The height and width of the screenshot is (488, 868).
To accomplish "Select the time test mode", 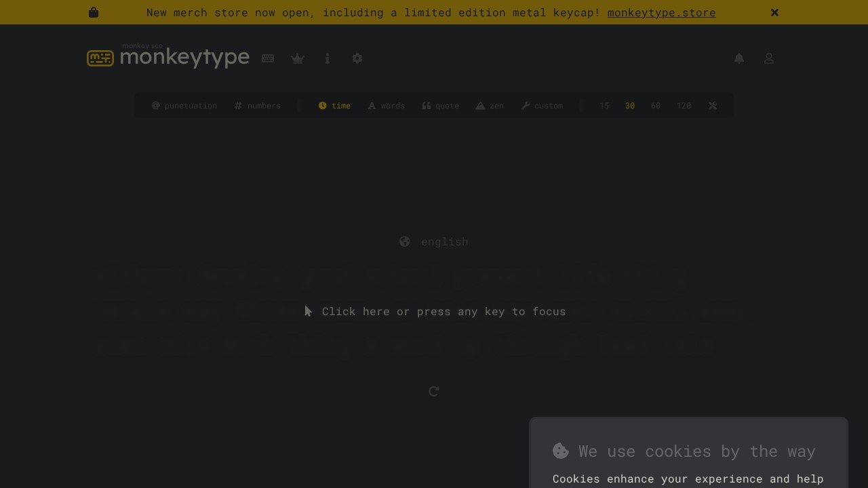I will click(x=334, y=106).
